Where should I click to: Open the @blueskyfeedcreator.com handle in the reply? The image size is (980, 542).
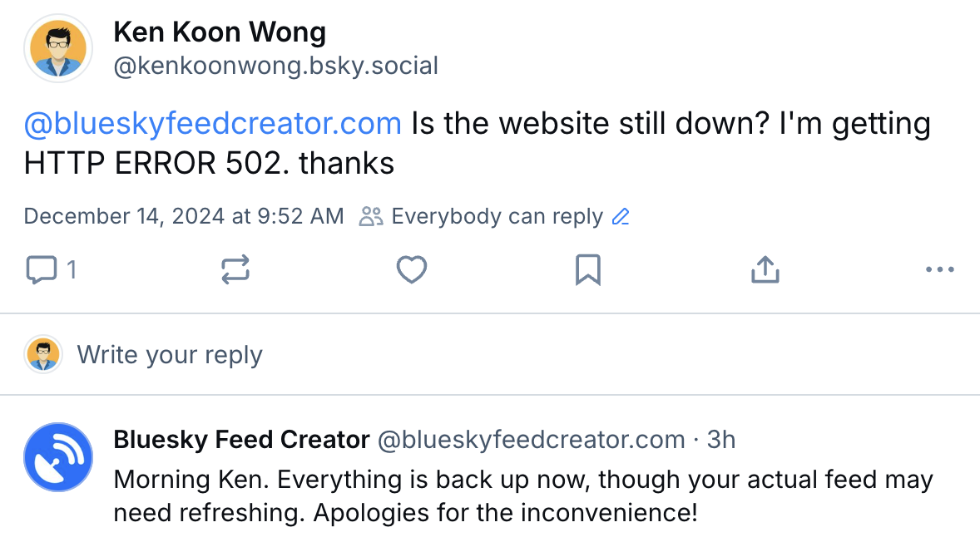pos(532,440)
